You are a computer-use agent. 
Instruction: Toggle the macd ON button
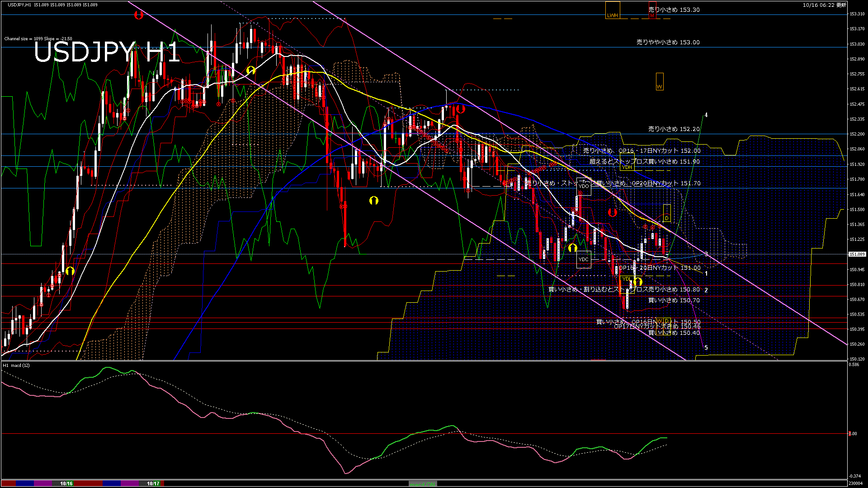tap(422, 484)
